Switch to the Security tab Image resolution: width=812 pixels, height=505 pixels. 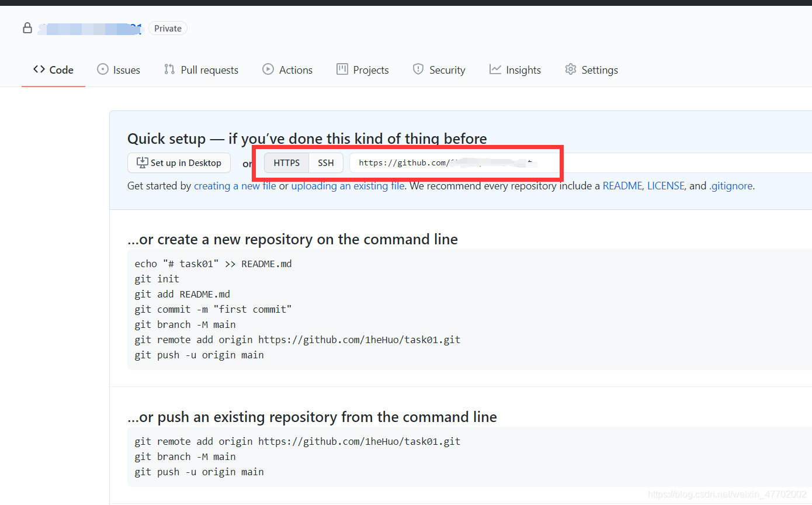[x=439, y=70]
